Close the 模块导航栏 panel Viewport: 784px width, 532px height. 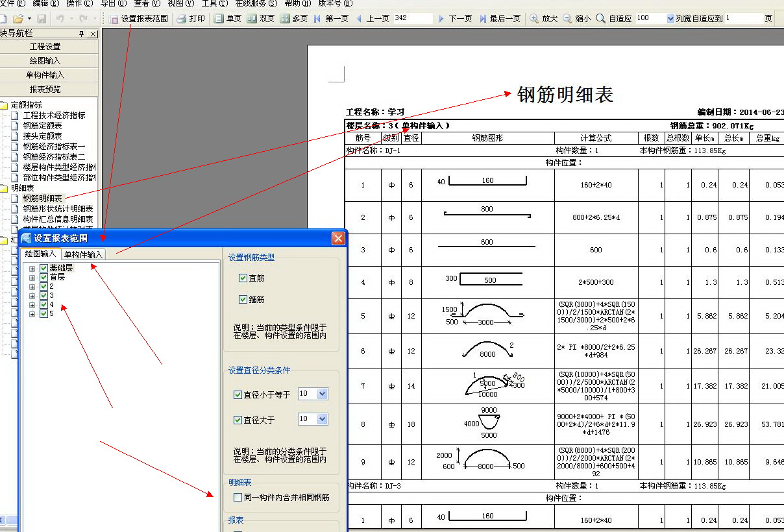pos(93,34)
